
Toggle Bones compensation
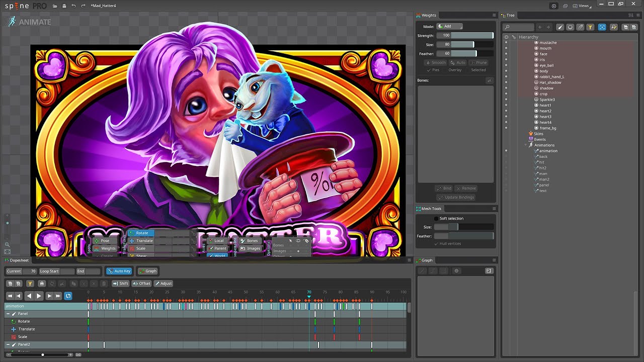coord(250,241)
